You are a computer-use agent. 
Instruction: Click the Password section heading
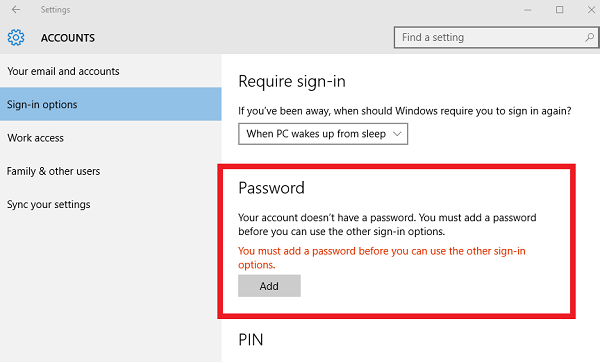(272, 188)
